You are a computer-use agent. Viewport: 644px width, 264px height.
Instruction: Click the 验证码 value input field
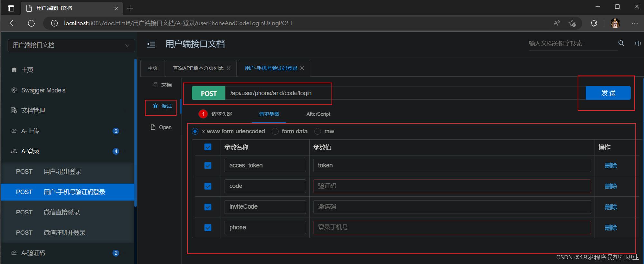tap(452, 186)
